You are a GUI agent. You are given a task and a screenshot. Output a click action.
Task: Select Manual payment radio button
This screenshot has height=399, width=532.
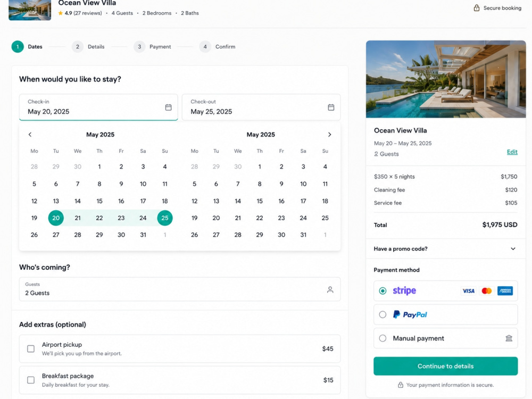pyautogui.click(x=383, y=338)
